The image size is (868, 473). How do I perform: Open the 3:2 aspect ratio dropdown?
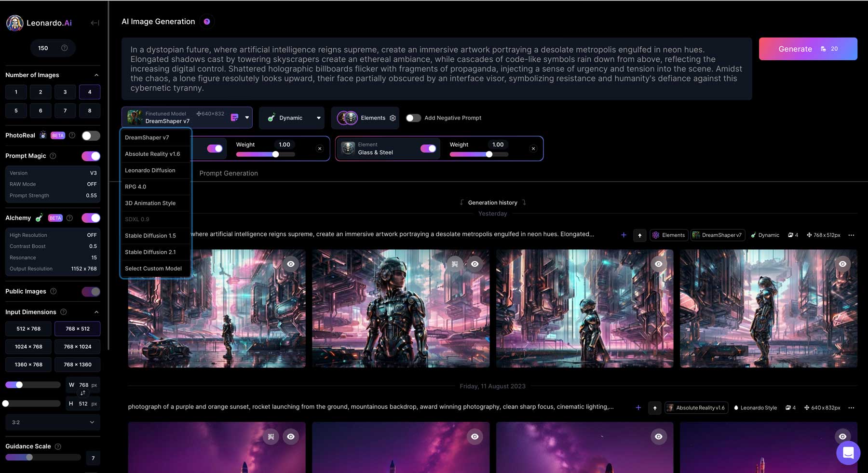(x=52, y=422)
